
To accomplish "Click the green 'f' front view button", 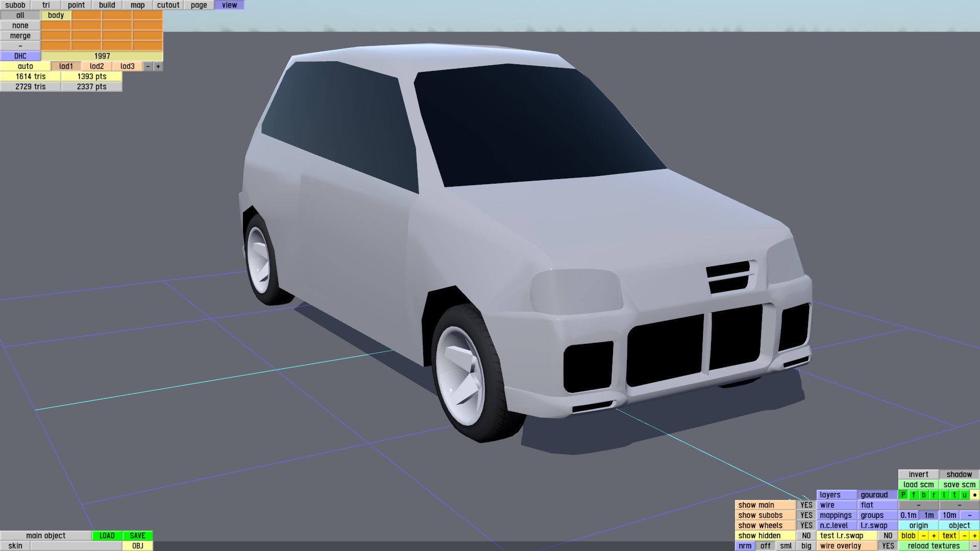I will click(x=913, y=495).
